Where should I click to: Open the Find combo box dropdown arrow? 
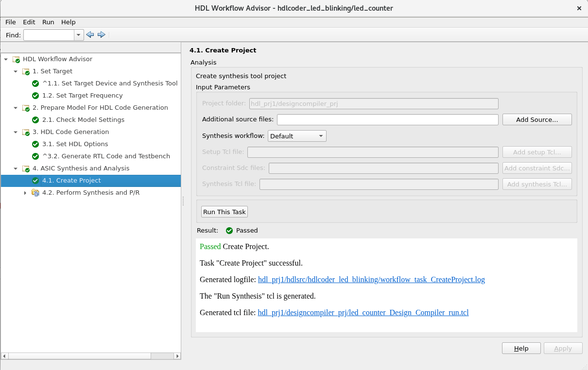[x=79, y=35]
